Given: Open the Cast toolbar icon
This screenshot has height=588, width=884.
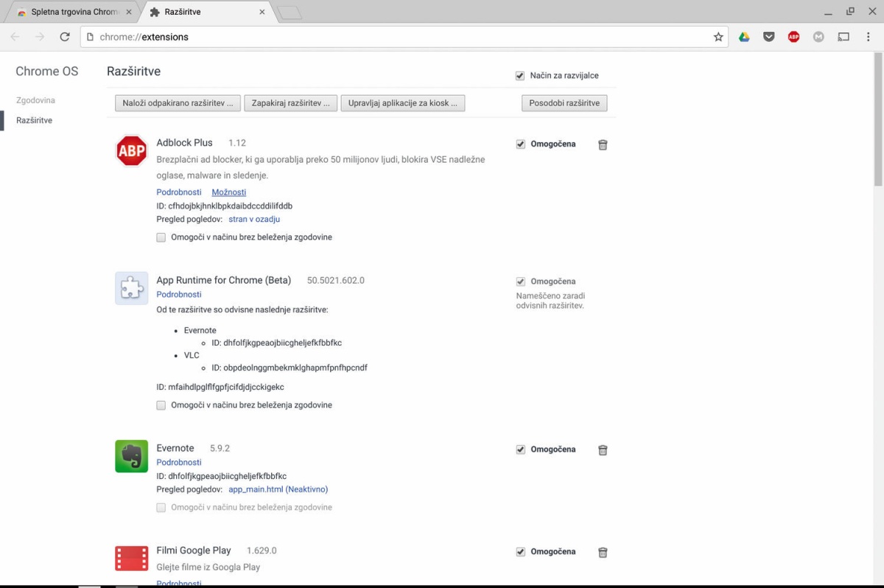Looking at the screenshot, I should pyautogui.click(x=843, y=37).
